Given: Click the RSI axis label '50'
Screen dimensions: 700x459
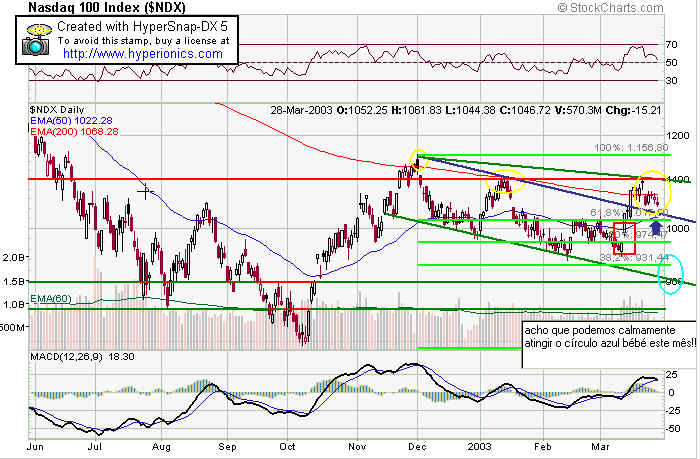Looking at the screenshot, I should (x=671, y=62).
